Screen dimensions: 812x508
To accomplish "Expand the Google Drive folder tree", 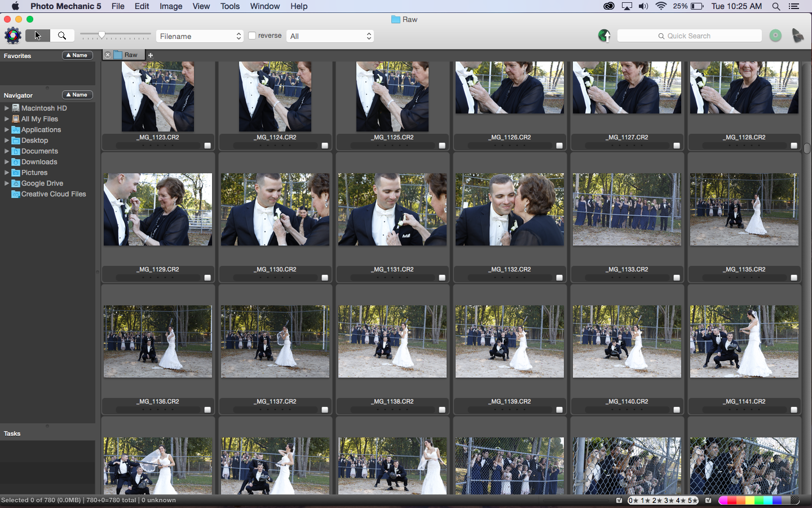I will [x=7, y=183].
